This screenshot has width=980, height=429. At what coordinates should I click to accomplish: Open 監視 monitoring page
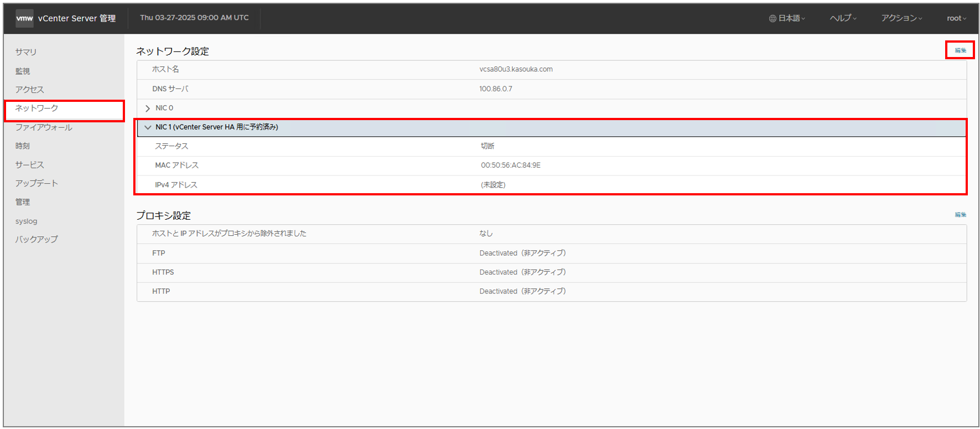coord(23,71)
